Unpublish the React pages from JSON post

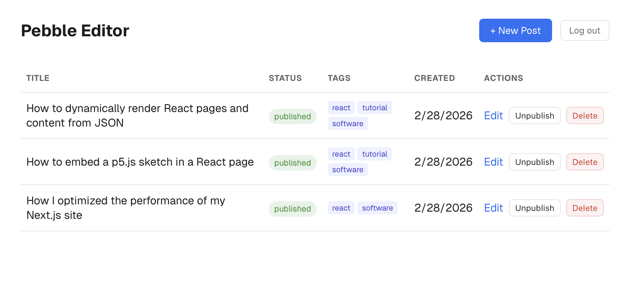point(534,115)
